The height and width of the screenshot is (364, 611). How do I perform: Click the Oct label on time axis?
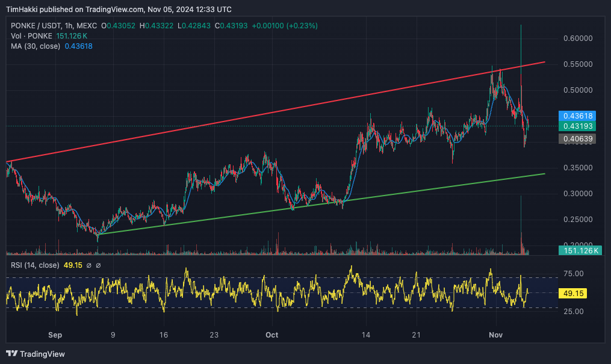click(271, 334)
